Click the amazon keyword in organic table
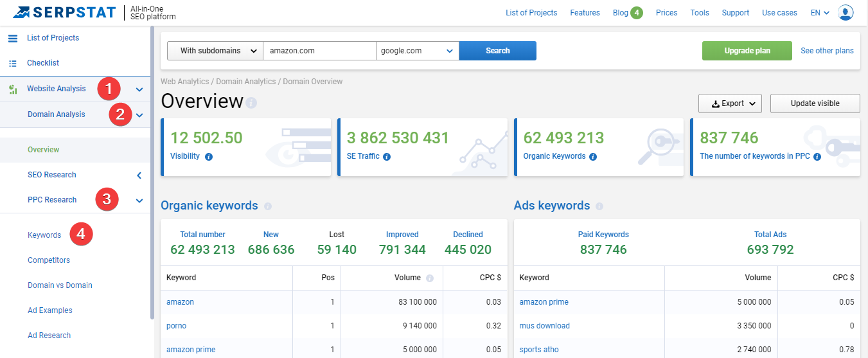This screenshot has height=358, width=868. pyautogui.click(x=180, y=302)
